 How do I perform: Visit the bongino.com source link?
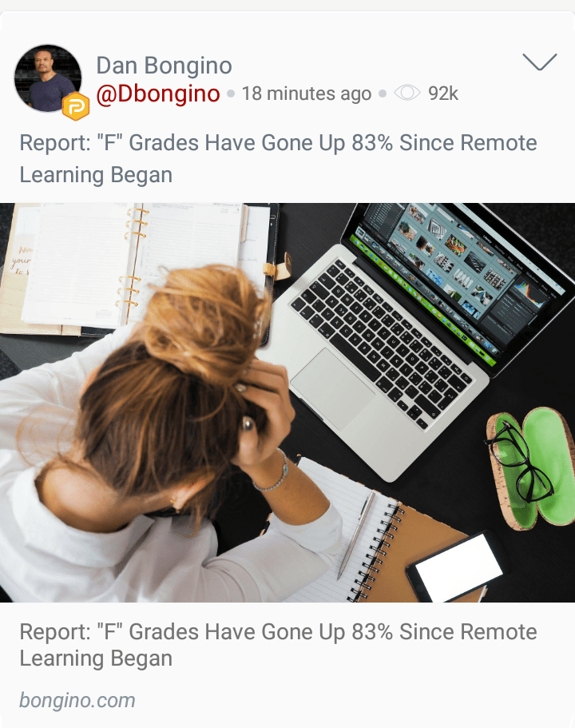point(77,700)
